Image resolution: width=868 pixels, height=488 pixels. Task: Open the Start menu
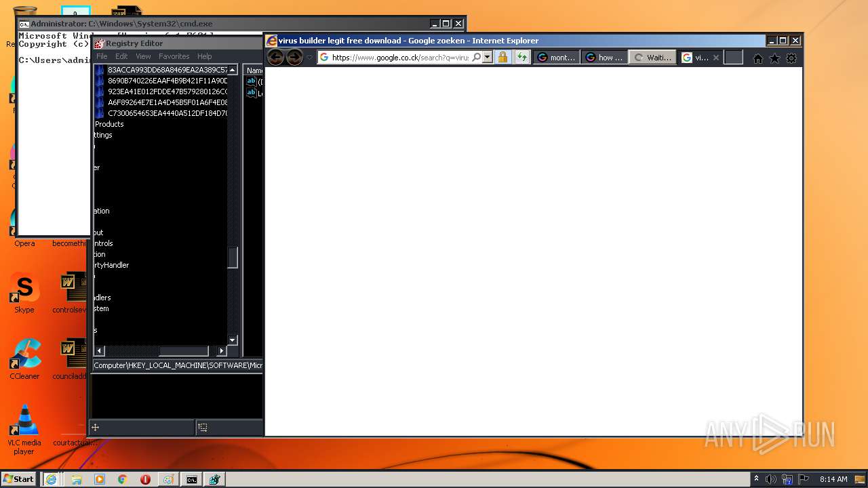click(19, 479)
